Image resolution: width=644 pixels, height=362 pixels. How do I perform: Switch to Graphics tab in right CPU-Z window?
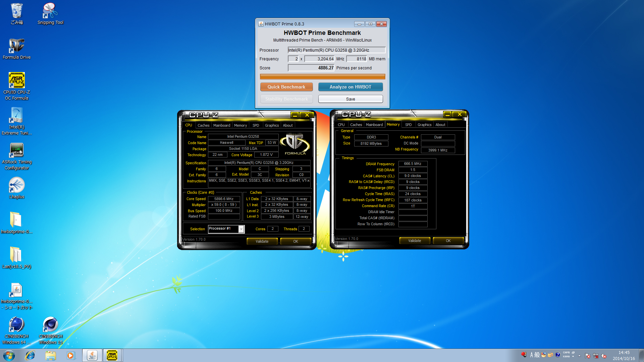pyautogui.click(x=424, y=125)
